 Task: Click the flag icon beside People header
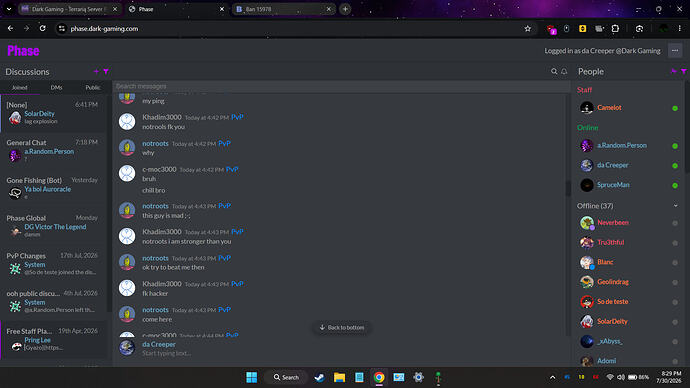pyautogui.click(x=674, y=71)
